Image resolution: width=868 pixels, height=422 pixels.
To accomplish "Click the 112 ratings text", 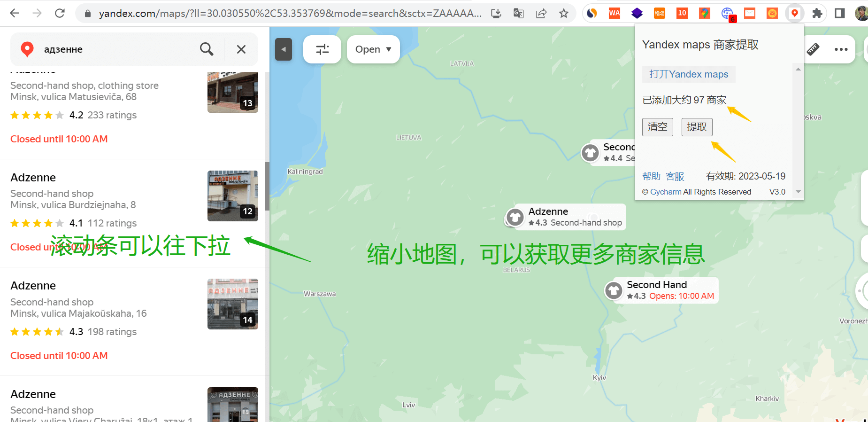I will 112,223.
